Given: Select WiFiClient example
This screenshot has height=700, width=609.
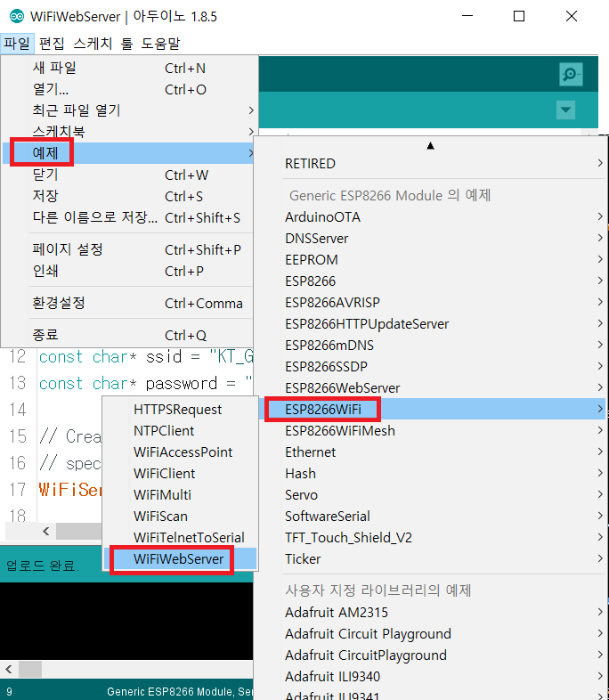Looking at the screenshot, I should [180, 474].
